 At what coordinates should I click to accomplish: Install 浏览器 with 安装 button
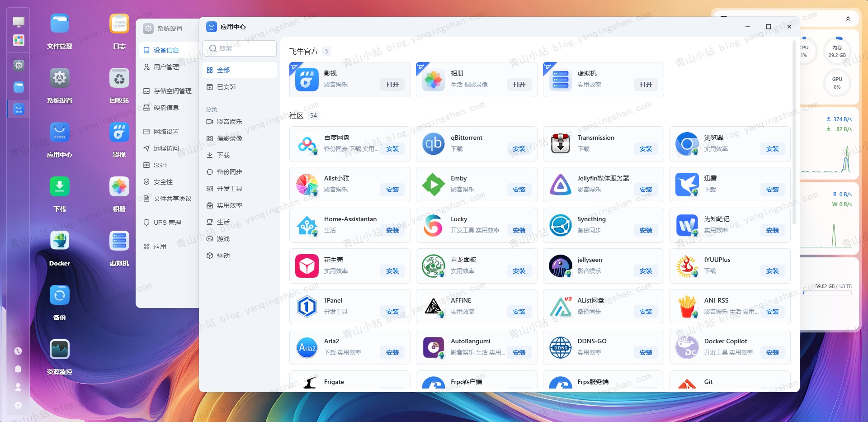[x=772, y=149]
